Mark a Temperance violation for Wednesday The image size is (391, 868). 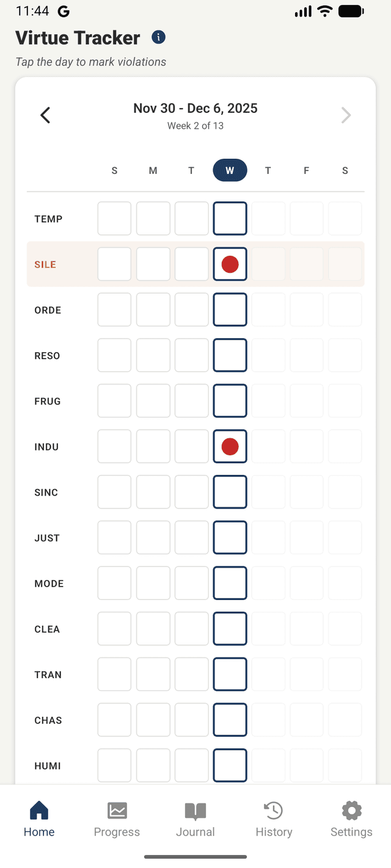coord(230,218)
